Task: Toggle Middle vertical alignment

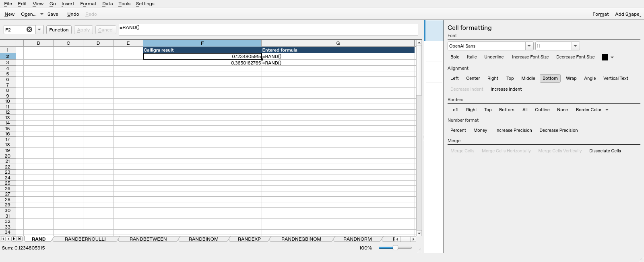Action: click(x=528, y=79)
